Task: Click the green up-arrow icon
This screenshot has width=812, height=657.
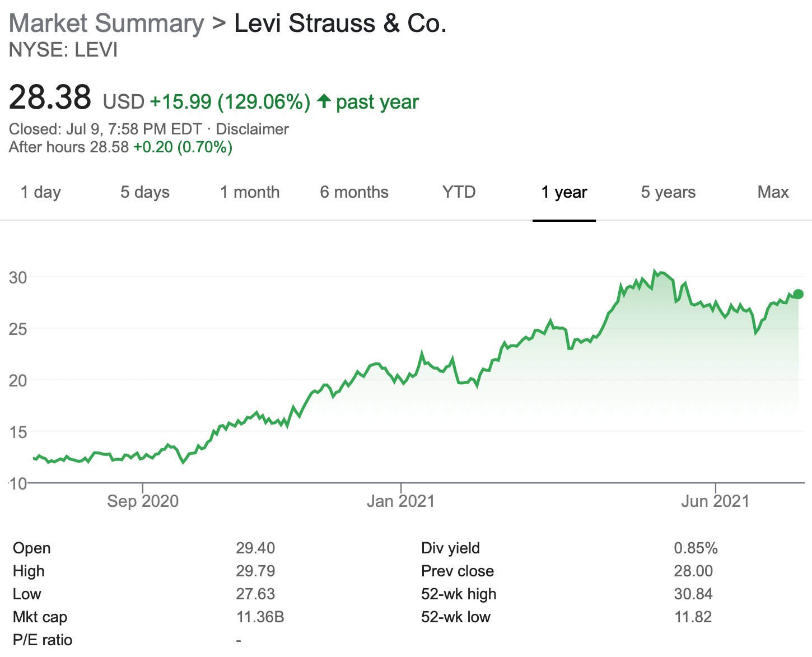Action: pos(324,101)
